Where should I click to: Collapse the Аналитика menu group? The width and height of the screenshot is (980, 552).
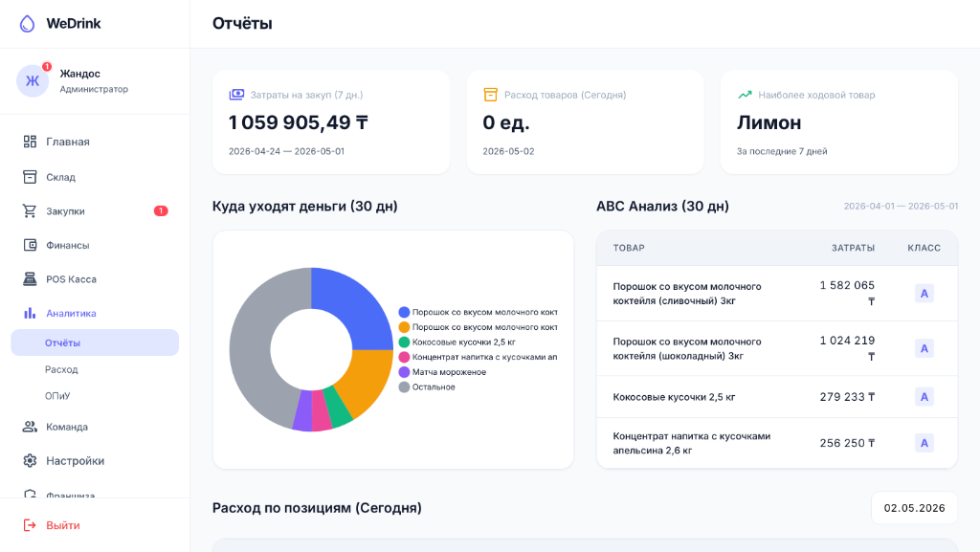point(95,313)
